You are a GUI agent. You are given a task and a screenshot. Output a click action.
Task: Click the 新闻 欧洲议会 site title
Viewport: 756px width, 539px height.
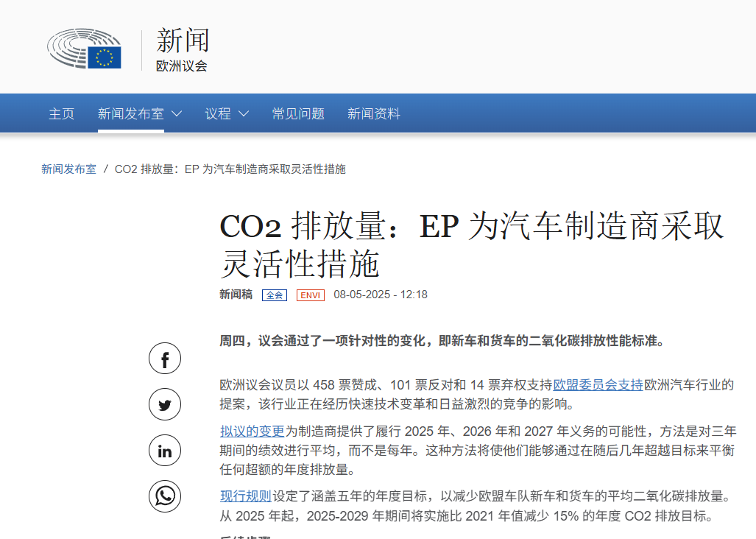point(183,49)
